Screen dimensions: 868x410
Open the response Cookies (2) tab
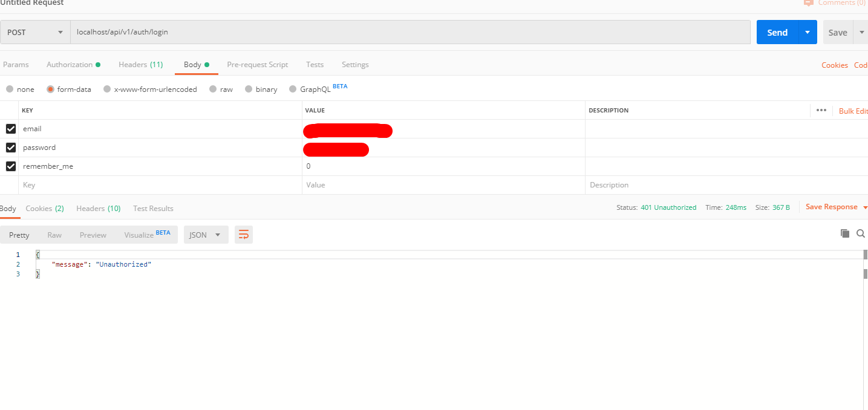[45, 209]
